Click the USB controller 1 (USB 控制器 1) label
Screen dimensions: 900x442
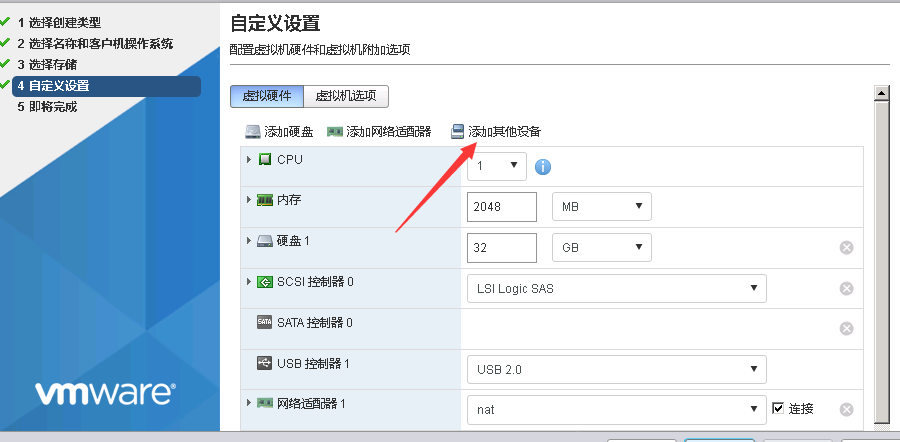(313, 363)
